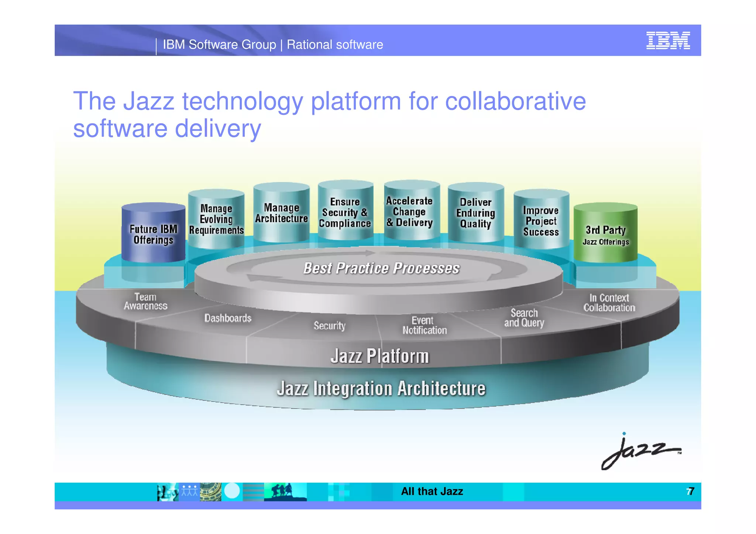Click the Security platform segment
The height and width of the screenshot is (534, 756).
[330, 325]
